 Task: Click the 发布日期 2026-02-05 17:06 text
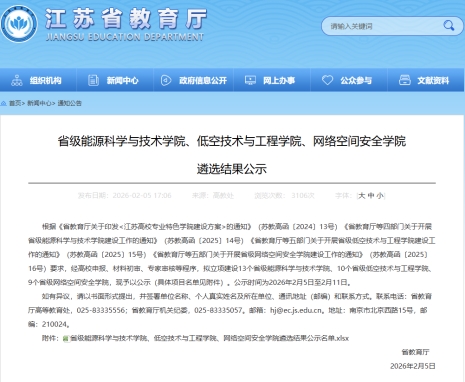point(125,196)
